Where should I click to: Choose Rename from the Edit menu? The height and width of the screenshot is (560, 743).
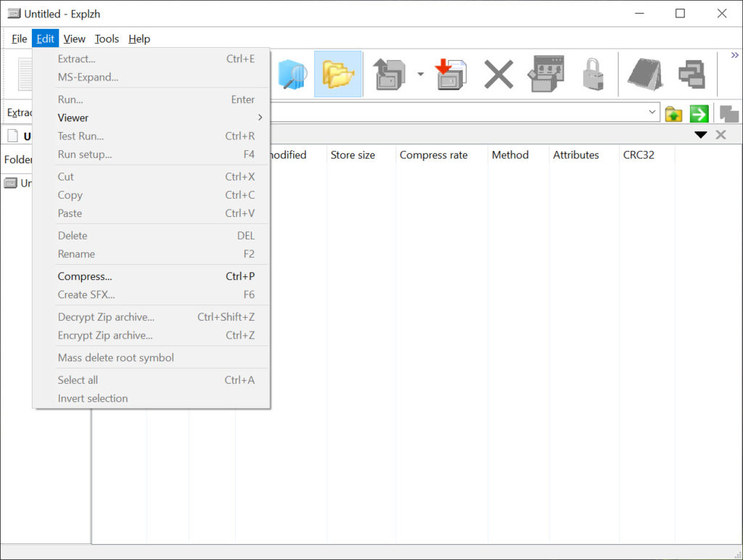pyautogui.click(x=152, y=255)
